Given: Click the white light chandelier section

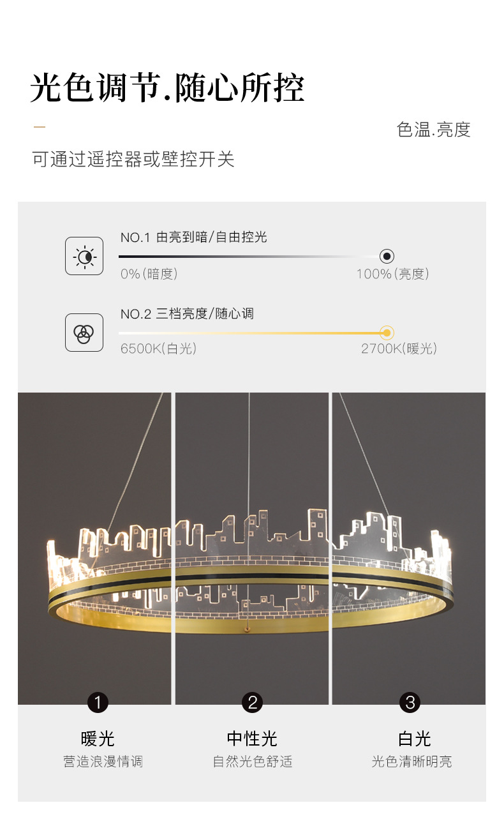Looking at the screenshot, I should 409,548.
